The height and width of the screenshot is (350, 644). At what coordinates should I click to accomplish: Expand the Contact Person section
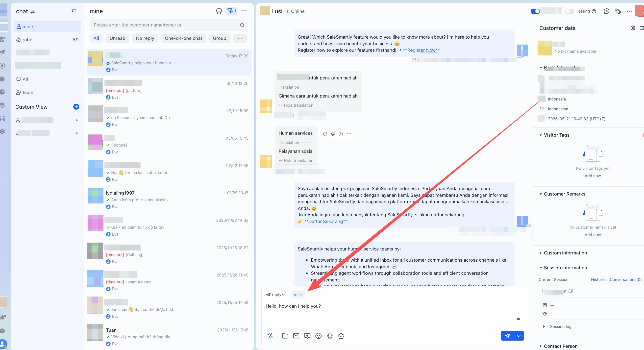coord(541,346)
